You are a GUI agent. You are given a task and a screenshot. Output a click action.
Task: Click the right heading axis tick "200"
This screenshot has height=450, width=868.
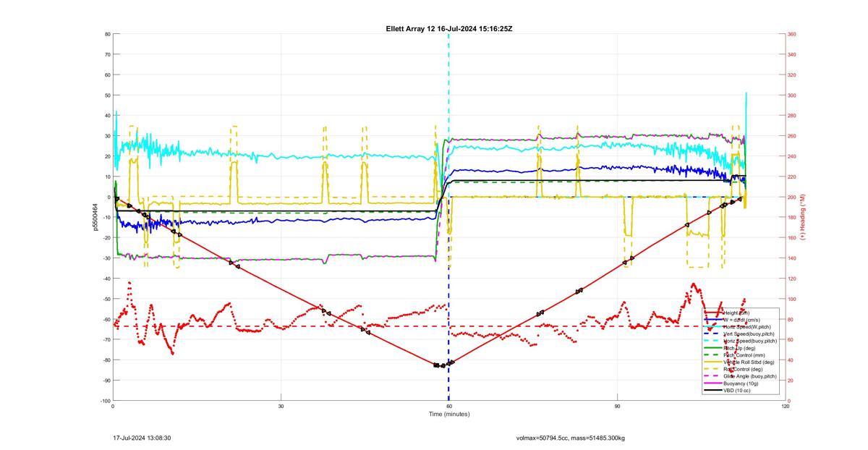(x=792, y=198)
